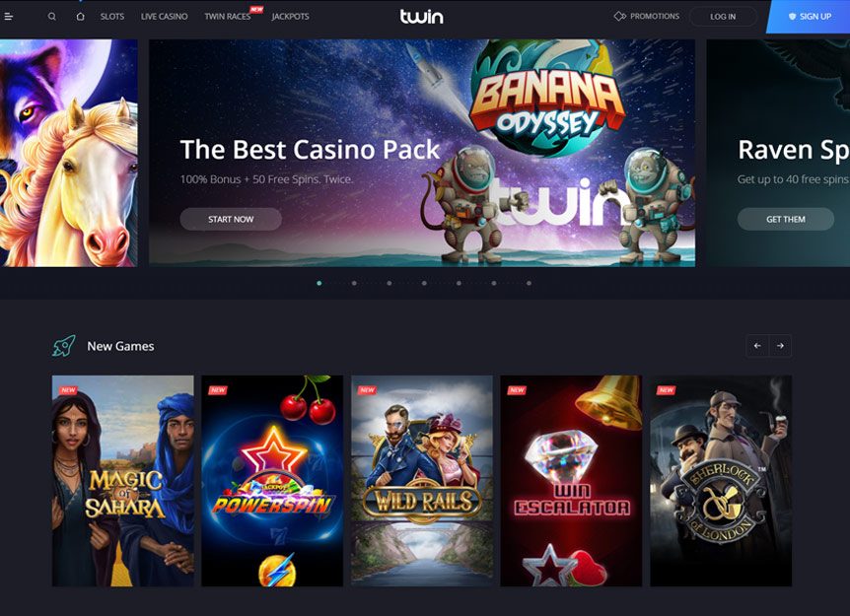The width and height of the screenshot is (850, 616).
Task: Select Jackpots in the top navigation
Action: [290, 17]
